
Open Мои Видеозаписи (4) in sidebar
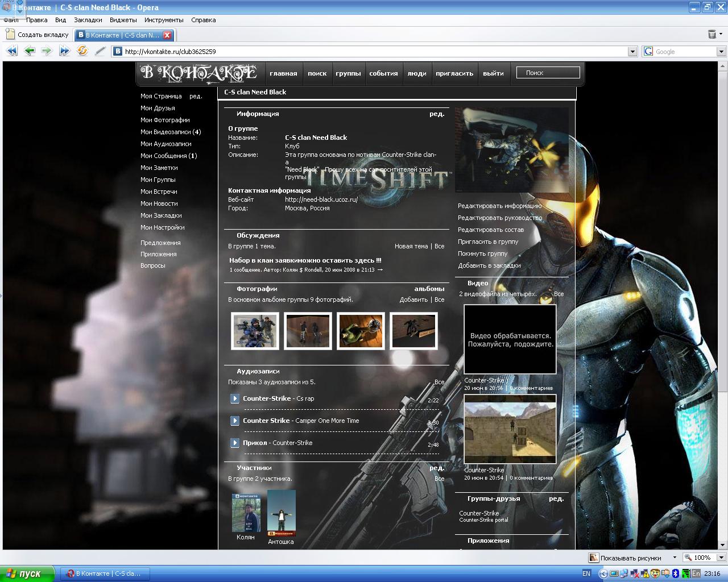click(x=171, y=132)
